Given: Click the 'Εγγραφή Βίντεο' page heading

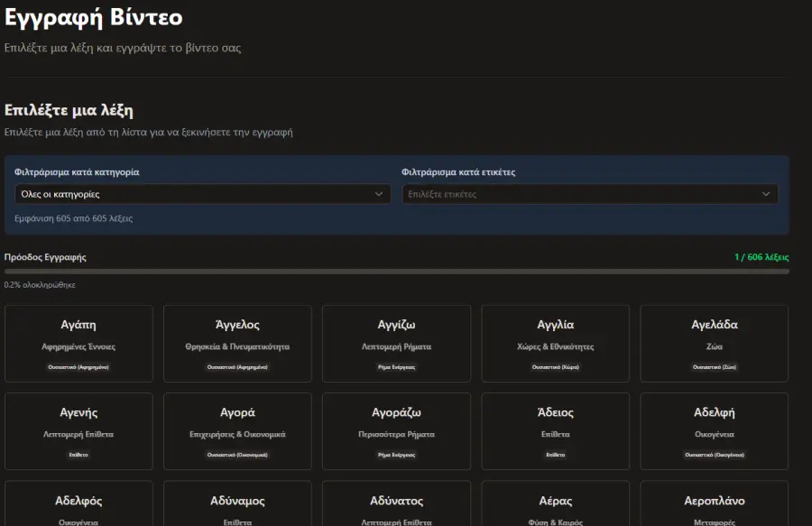Looking at the screenshot, I should click(94, 17).
